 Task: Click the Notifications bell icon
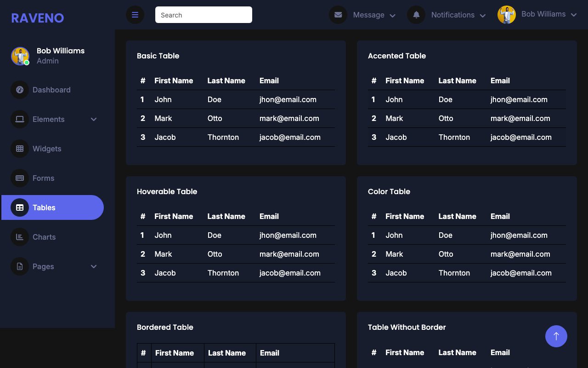416,15
